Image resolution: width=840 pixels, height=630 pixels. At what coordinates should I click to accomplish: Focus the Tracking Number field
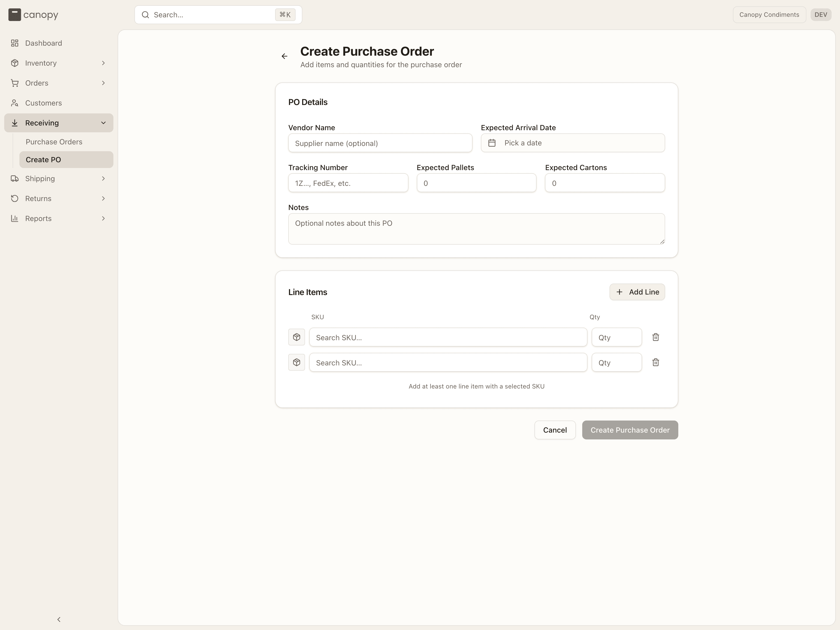[x=348, y=183]
